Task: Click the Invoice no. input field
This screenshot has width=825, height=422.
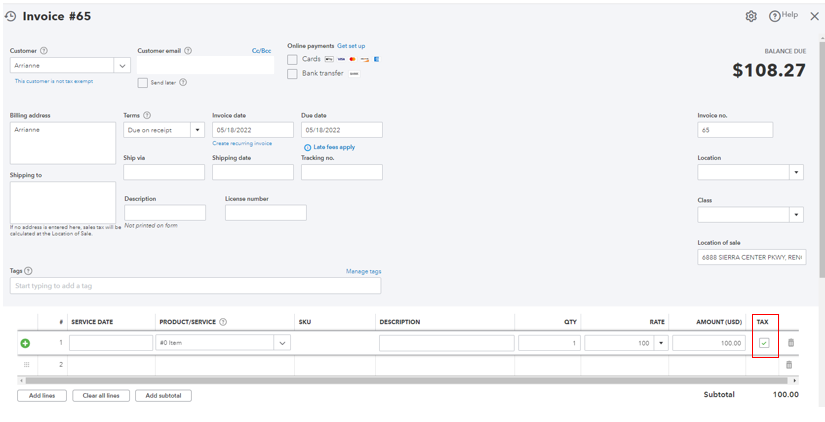Action: pyautogui.click(x=735, y=130)
